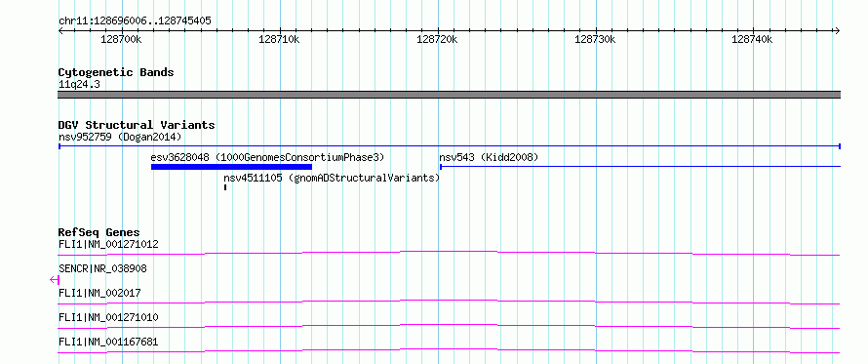Screen dimensions: 868x364
Task: Open the SENCR|NR_038908 gene label
Action: (x=102, y=268)
